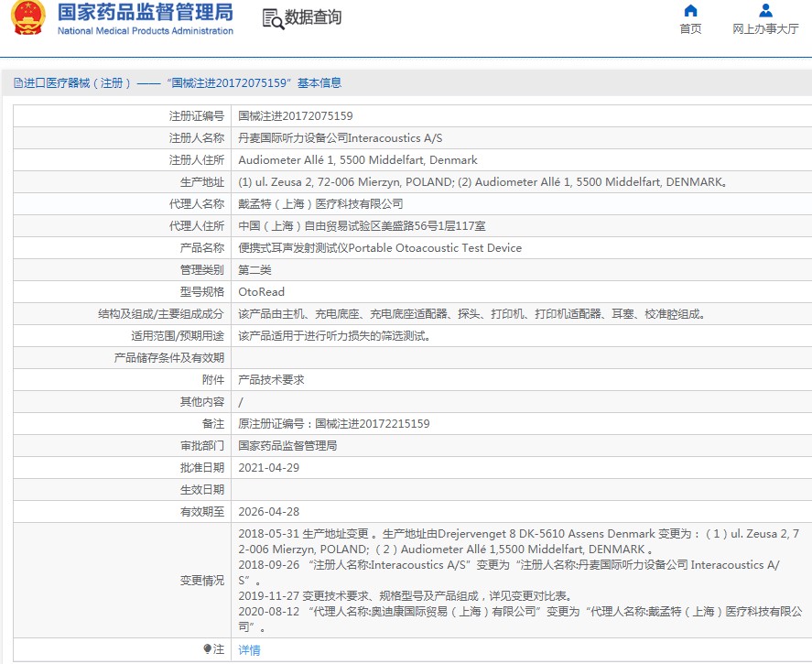This screenshot has width=812, height=664.
Task: Select 国家药品监督管理局 in the 审批部门 row
Action: [287, 446]
